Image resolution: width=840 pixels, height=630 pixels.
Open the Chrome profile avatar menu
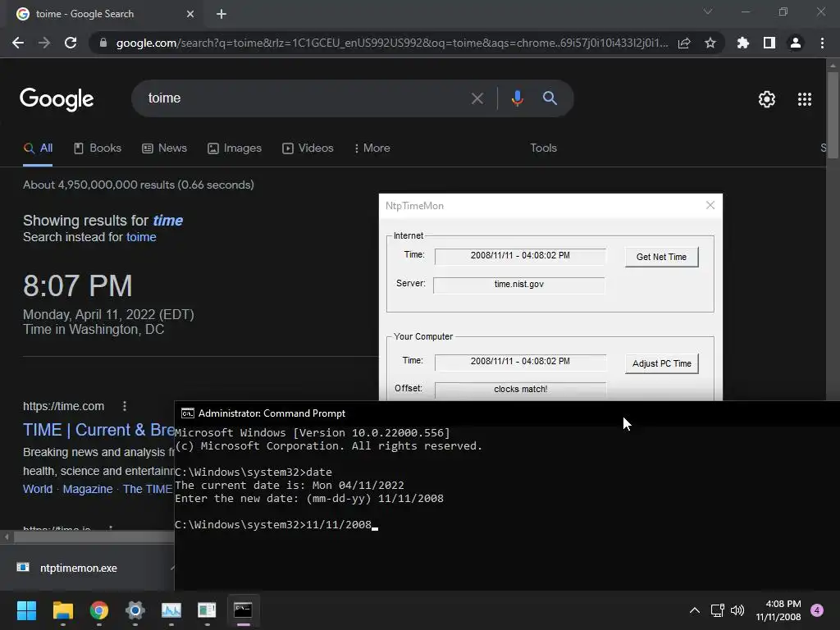point(796,43)
